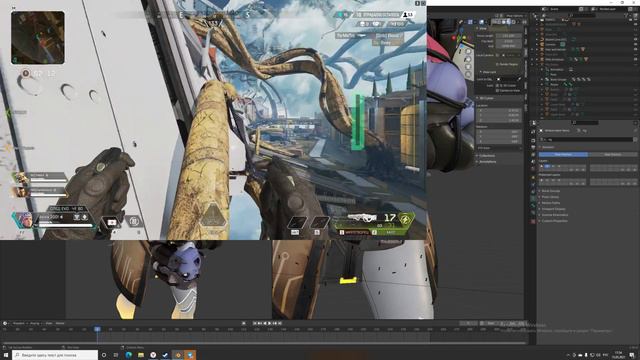Image resolution: width=640 pixels, height=360 pixels.
Task: Toggle the auto keying record button
Action: pos(244,323)
